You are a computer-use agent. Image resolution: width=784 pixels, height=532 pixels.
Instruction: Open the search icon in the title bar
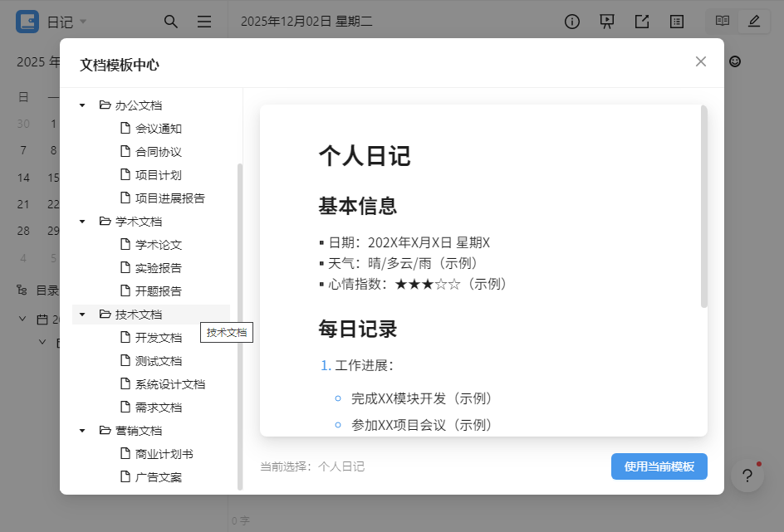pos(171,22)
